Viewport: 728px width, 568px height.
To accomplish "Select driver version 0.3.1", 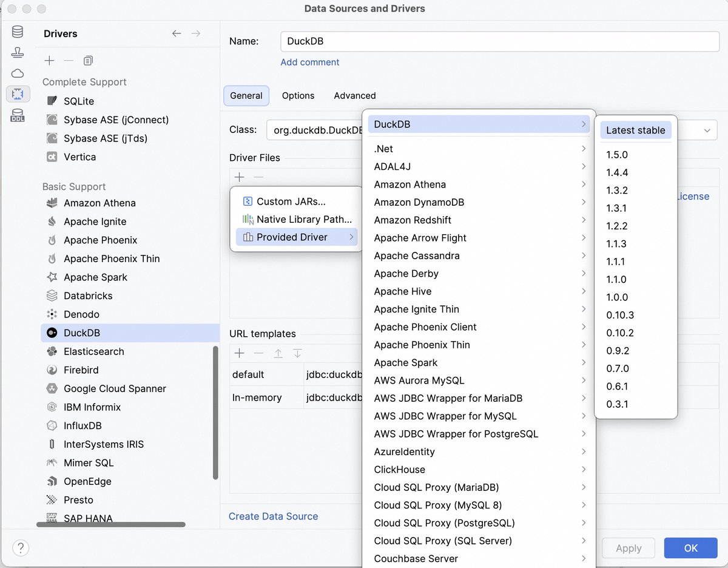I will pyautogui.click(x=636, y=404).
